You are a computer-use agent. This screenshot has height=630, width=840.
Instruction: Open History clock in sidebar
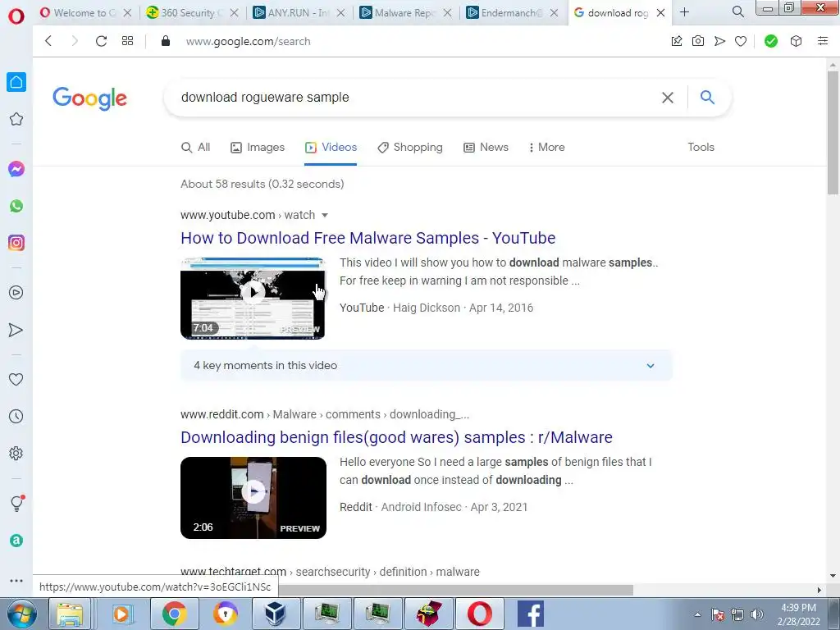16,416
